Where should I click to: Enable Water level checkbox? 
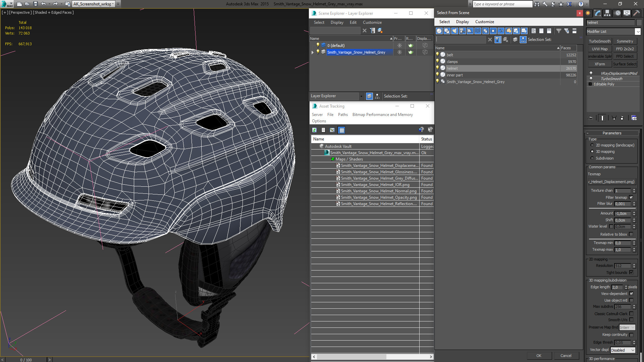[611, 226]
